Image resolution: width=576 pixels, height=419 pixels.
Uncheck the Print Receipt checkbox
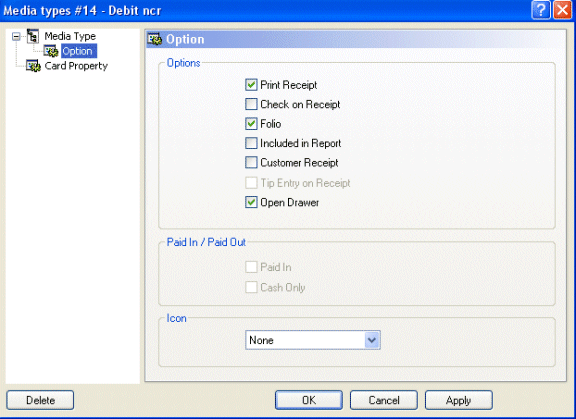click(x=251, y=85)
